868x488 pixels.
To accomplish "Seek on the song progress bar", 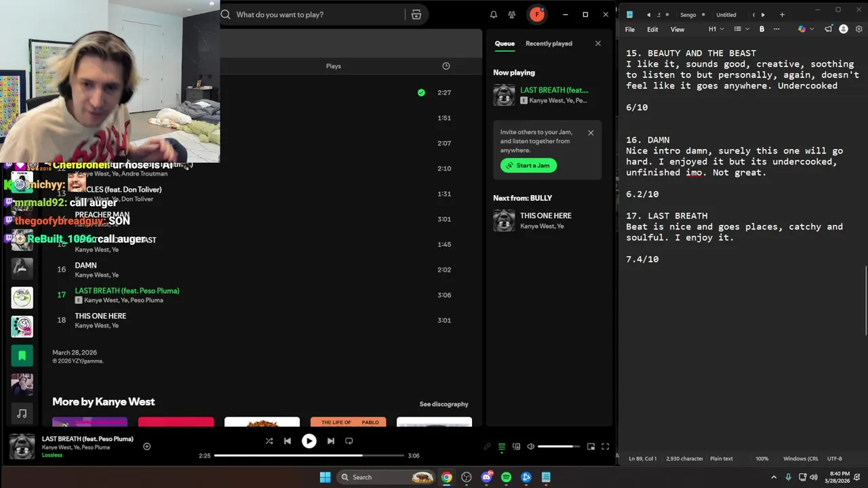I will [x=309, y=455].
